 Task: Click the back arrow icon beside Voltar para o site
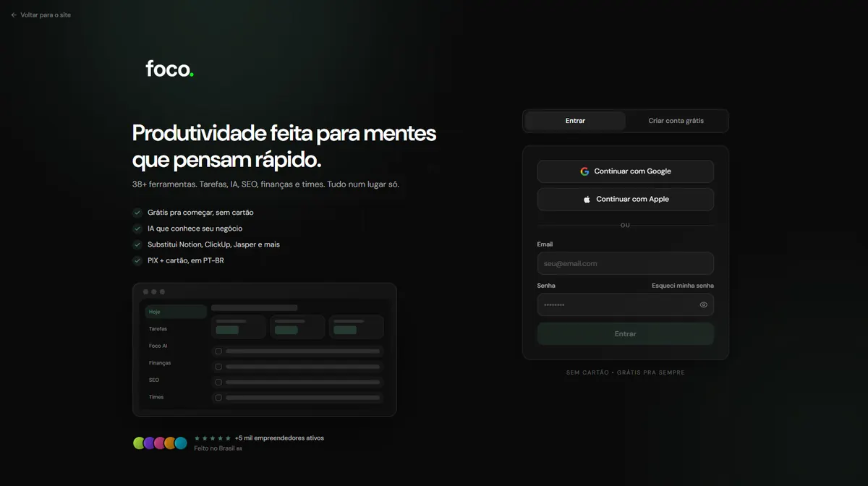[x=14, y=15]
